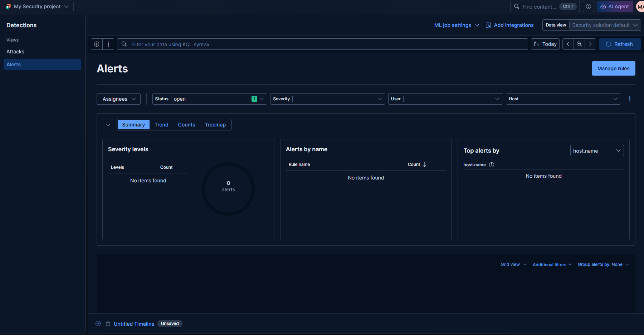644x335 pixels.
Task: Open the Grid view selector
Action: click(x=513, y=264)
